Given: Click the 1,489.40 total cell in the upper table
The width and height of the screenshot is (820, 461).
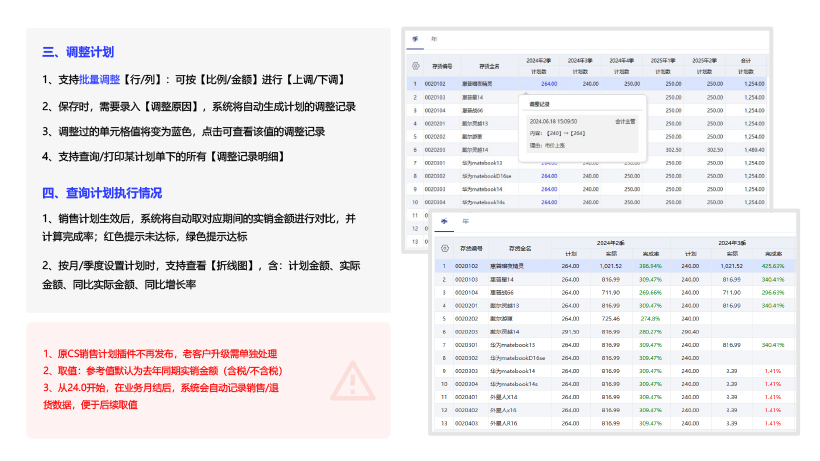Looking at the screenshot, I should pyautogui.click(x=746, y=149).
